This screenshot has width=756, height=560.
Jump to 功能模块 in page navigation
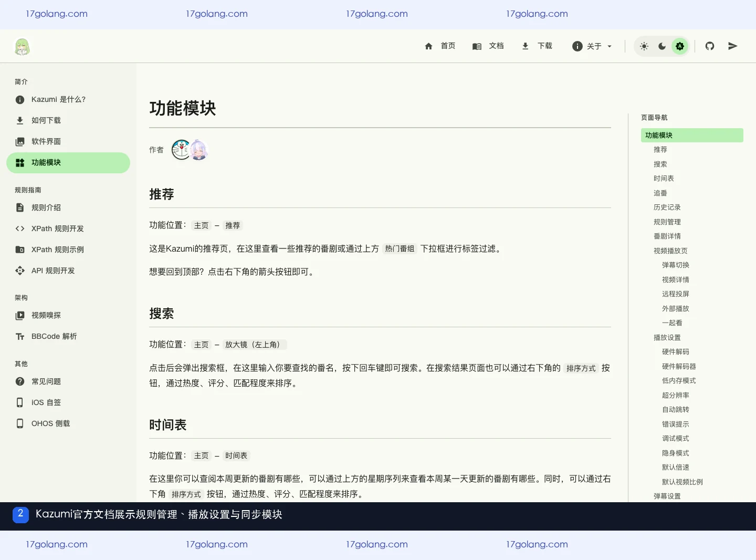click(x=692, y=136)
